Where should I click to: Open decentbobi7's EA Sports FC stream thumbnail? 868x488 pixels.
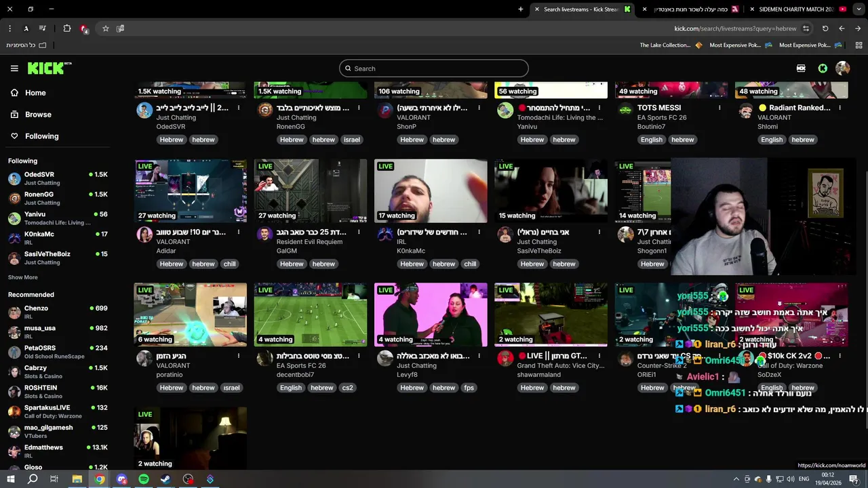(x=311, y=315)
